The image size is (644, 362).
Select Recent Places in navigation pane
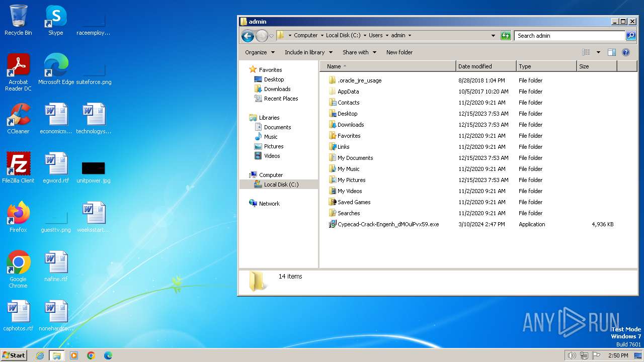click(281, 99)
